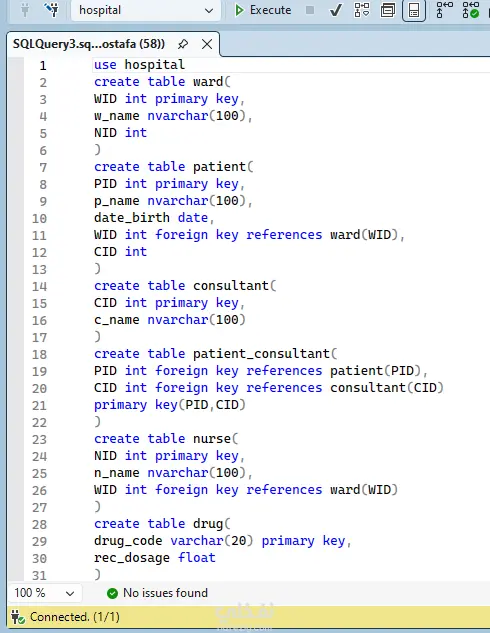The width and height of the screenshot is (490, 633).
Task: Click the change connection icon
Action: point(52,10)
